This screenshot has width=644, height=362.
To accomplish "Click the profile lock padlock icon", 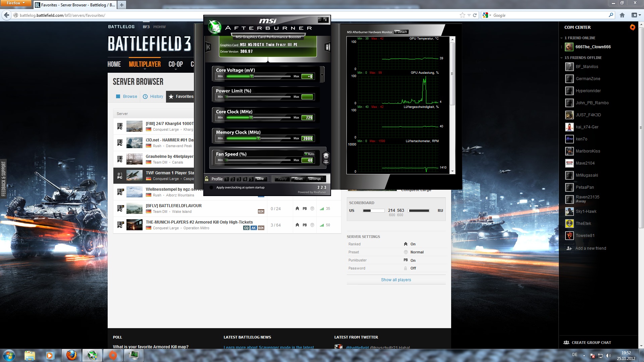I will coord(207,179).
